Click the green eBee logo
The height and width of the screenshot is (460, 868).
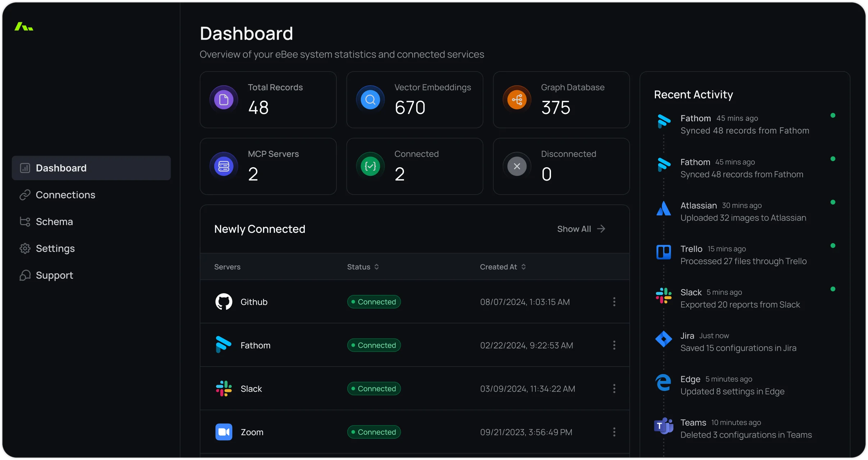[x=24, y=27]
